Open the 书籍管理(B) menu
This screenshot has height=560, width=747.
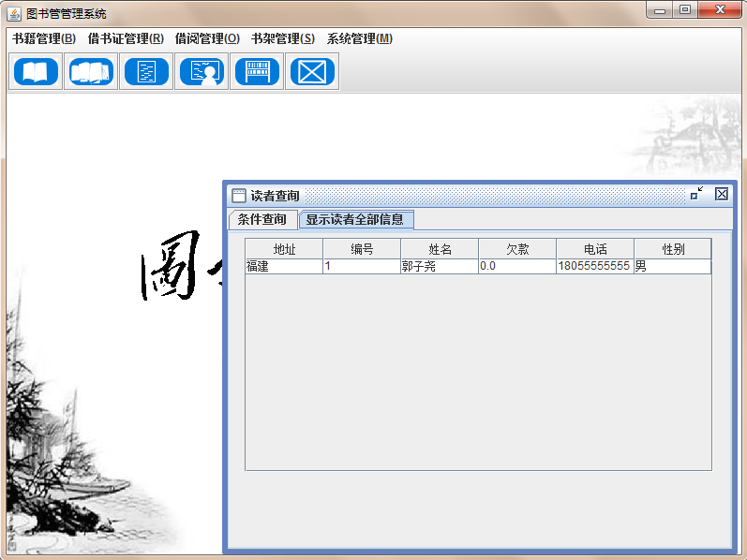(44, 38)
